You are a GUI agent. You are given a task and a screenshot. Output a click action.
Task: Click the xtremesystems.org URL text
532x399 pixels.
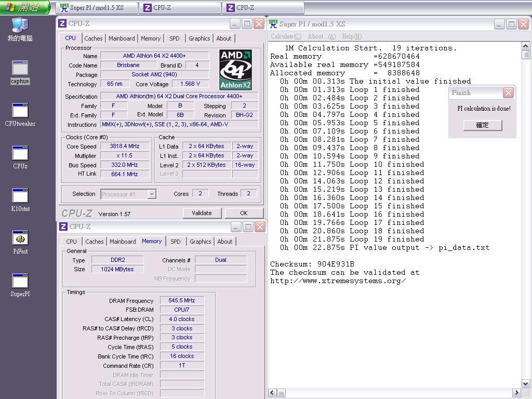pos(338,281)
